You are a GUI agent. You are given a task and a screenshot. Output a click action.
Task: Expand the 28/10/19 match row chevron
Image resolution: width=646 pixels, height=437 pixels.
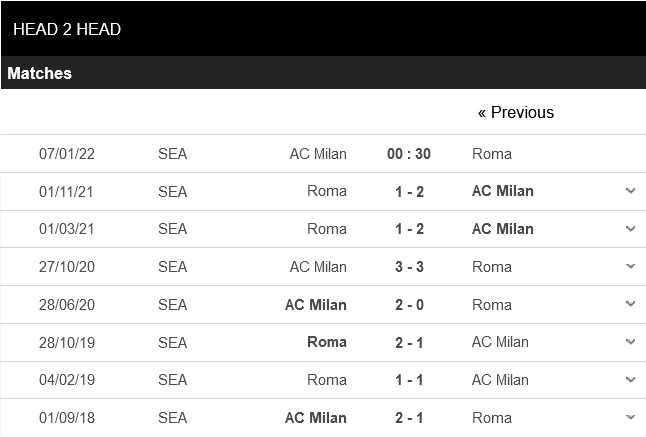pos(630,342)
